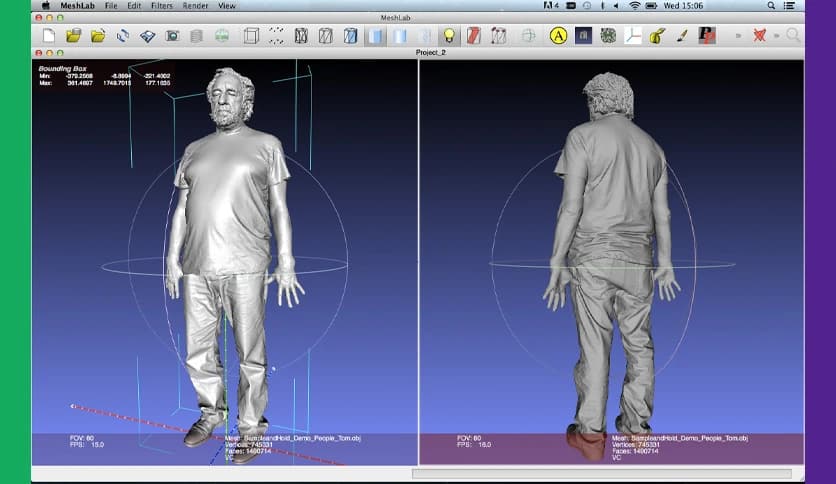This screenshot has height=484, width=836.
Task: Toggle Bounding Box render mode
Action: click(x=251, y=36)
